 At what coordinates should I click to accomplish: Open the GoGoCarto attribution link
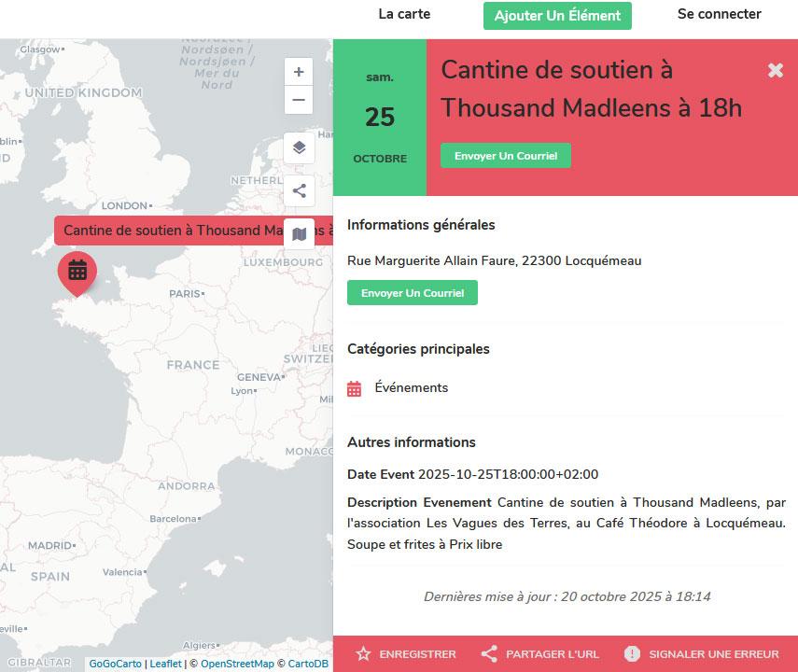pos(115,664)
